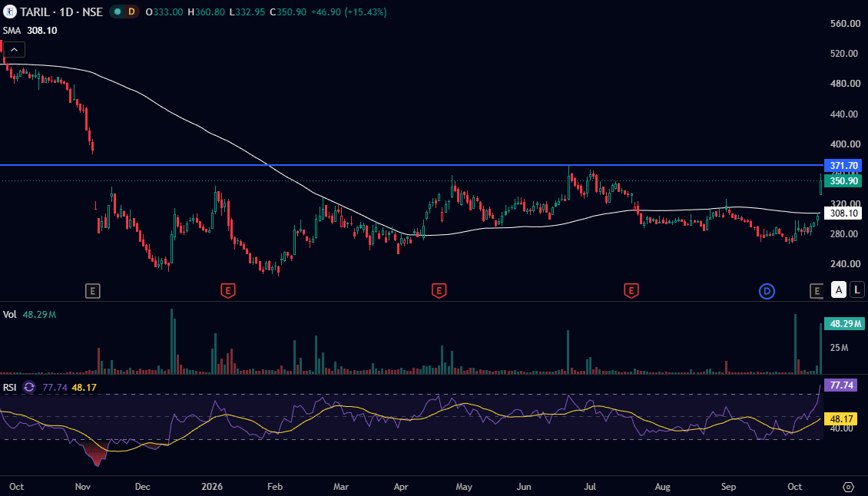The height and width of the screenshot is (496, 868).
Task: Click the H360.80 high price value
Action: (206, 12)
